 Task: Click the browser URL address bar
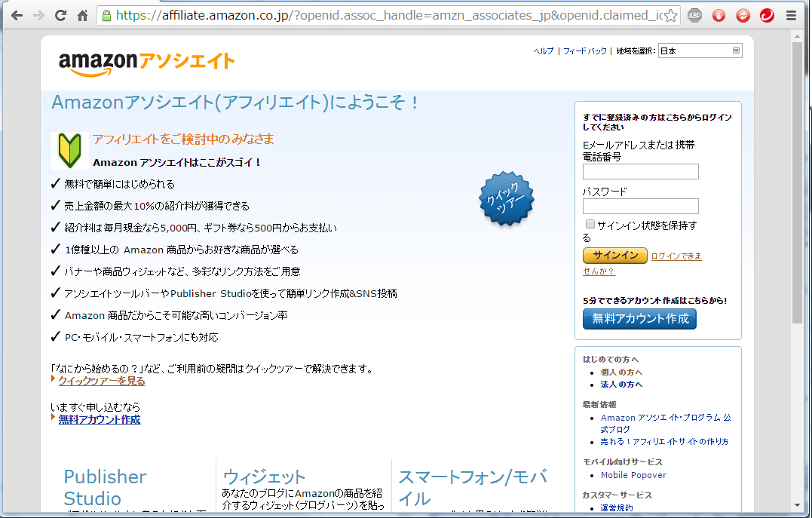(x=388, y=16)
